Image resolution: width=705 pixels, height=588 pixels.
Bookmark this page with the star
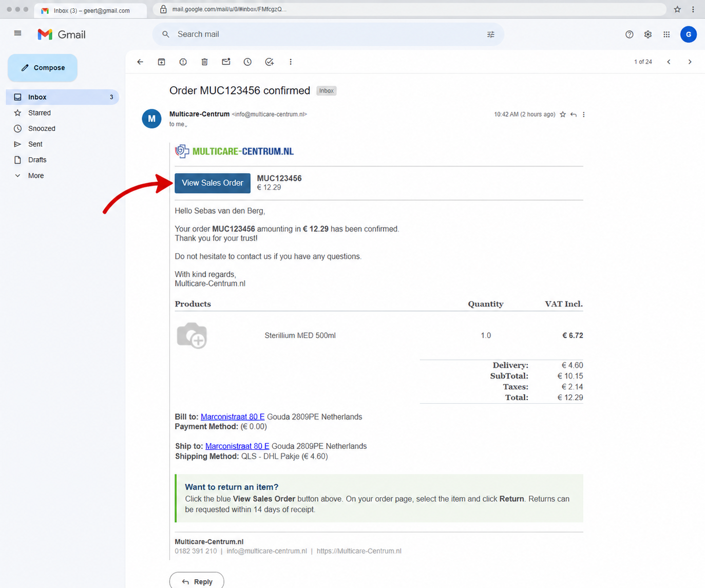pos(677,9)
